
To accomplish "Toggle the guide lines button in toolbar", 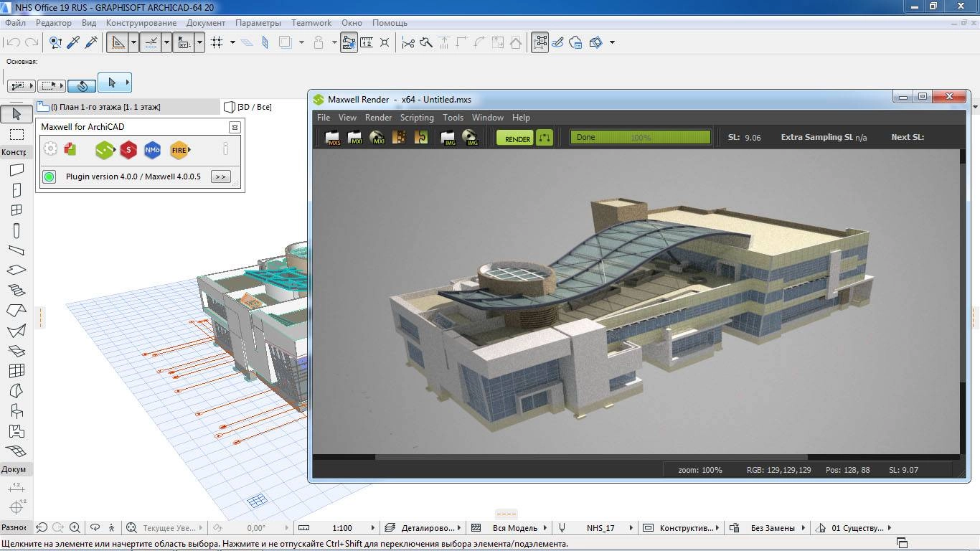I will [x=118, y=42].
